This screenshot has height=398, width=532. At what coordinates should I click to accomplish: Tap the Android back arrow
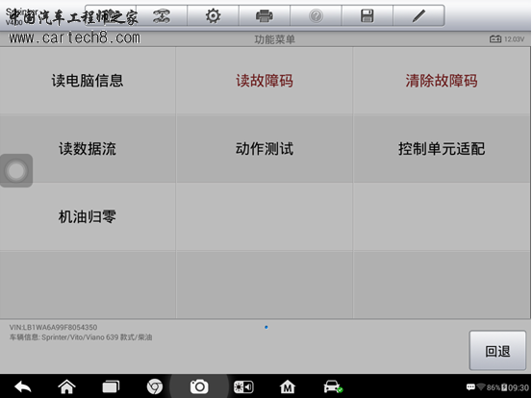click(23, 386)
